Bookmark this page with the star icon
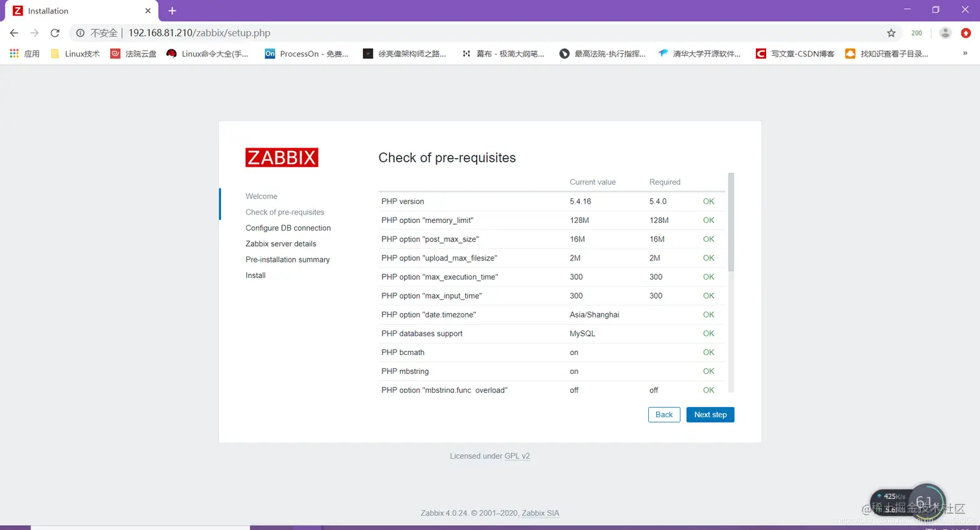Image resolution: width=980 pixels, height=530 pixels. [x=891, y=33]
